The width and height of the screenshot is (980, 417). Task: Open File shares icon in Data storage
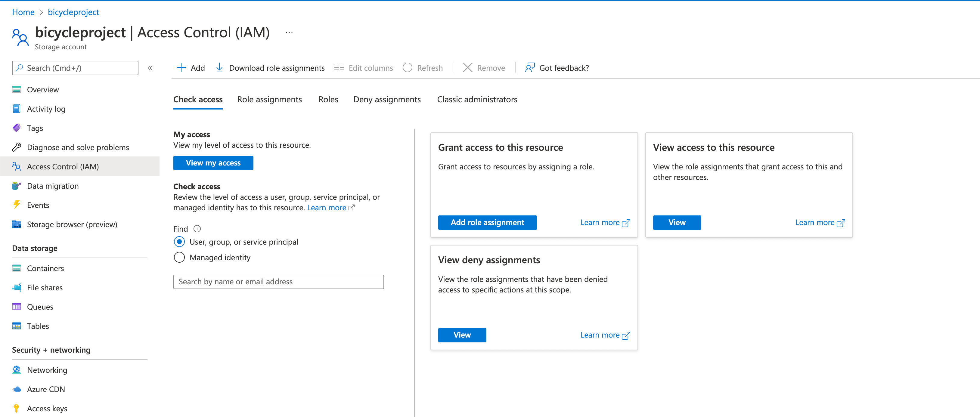16,288
